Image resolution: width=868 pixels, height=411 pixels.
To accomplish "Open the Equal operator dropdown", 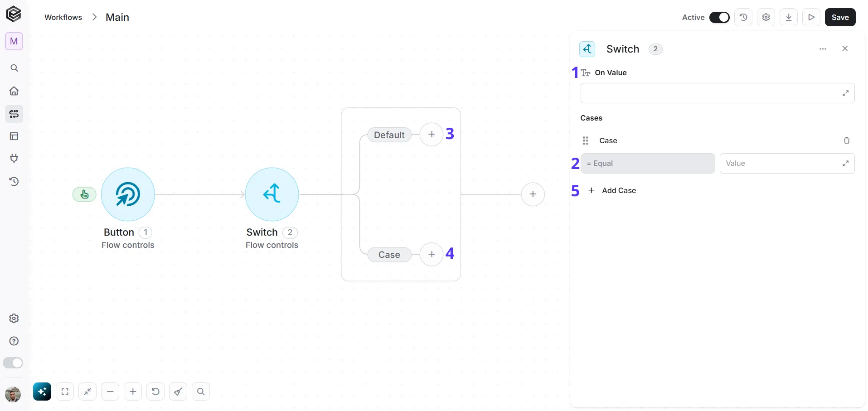I will 648,163.
